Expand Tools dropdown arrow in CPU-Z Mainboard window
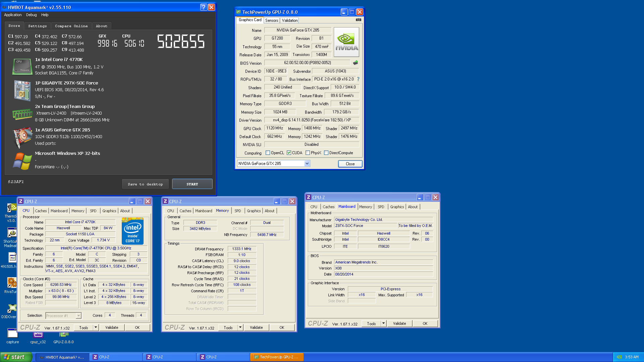Screen dimensions: 644x362 pos(384,323)
